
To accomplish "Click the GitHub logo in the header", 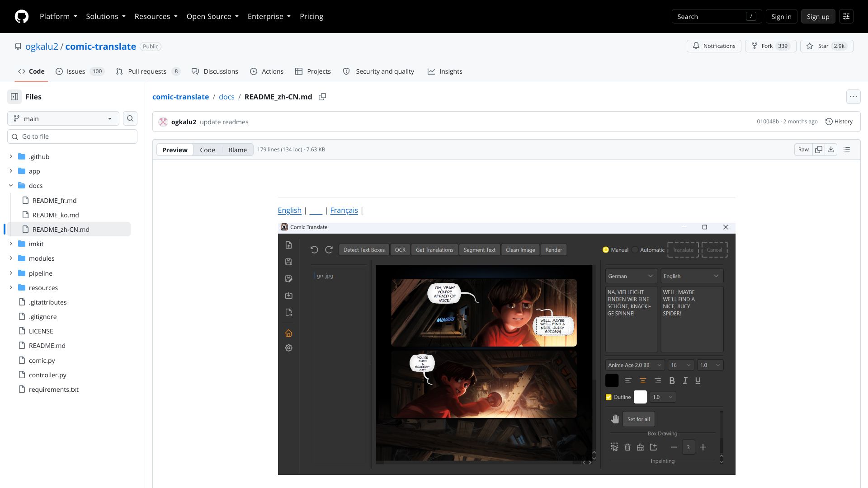I will click(x=22, y=17).
